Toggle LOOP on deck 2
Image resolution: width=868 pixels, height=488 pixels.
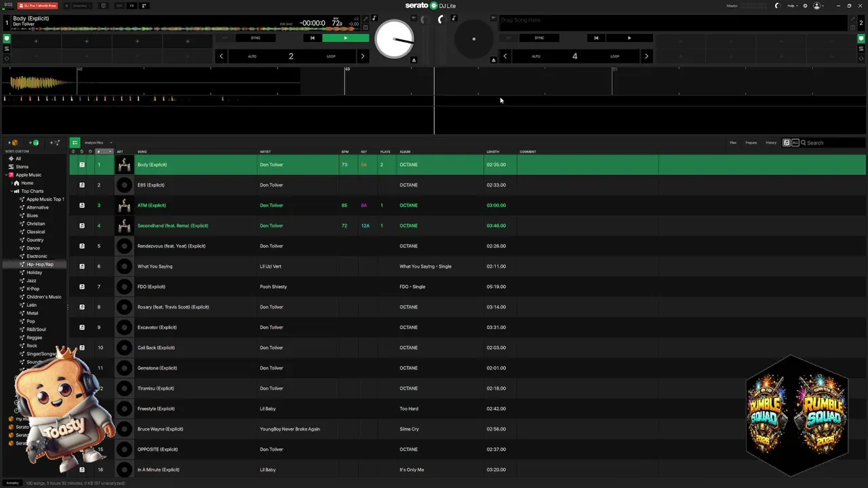(614, 56)
